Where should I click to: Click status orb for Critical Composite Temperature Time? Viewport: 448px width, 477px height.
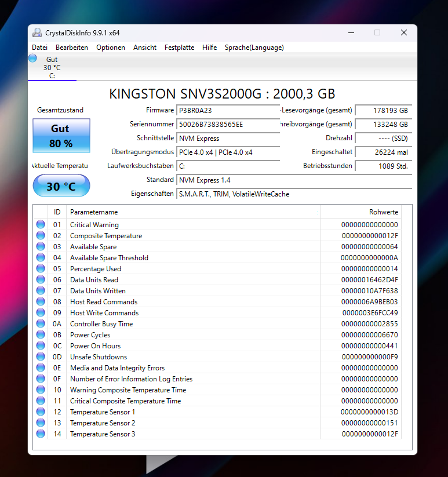point(41,400)
